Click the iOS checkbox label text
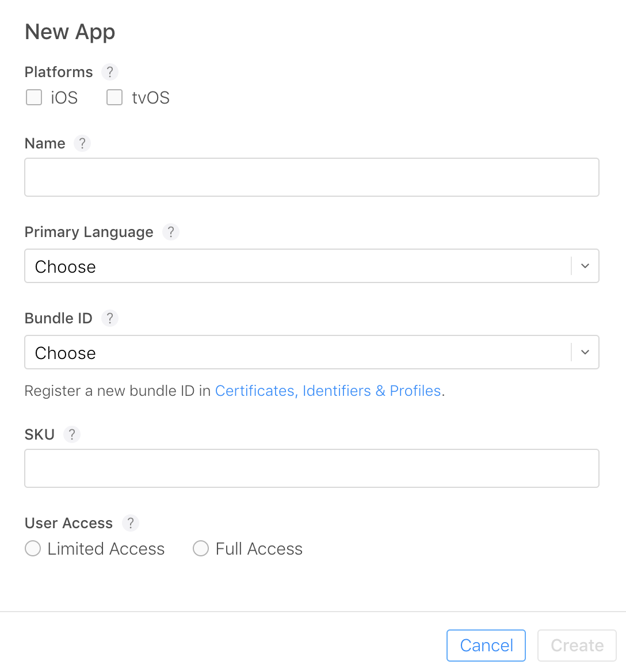The height and width of the screenshot is (672, 626). point(64,98)
